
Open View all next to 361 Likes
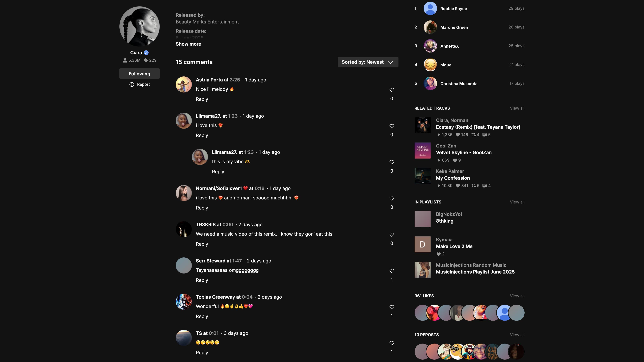point(517,296)
